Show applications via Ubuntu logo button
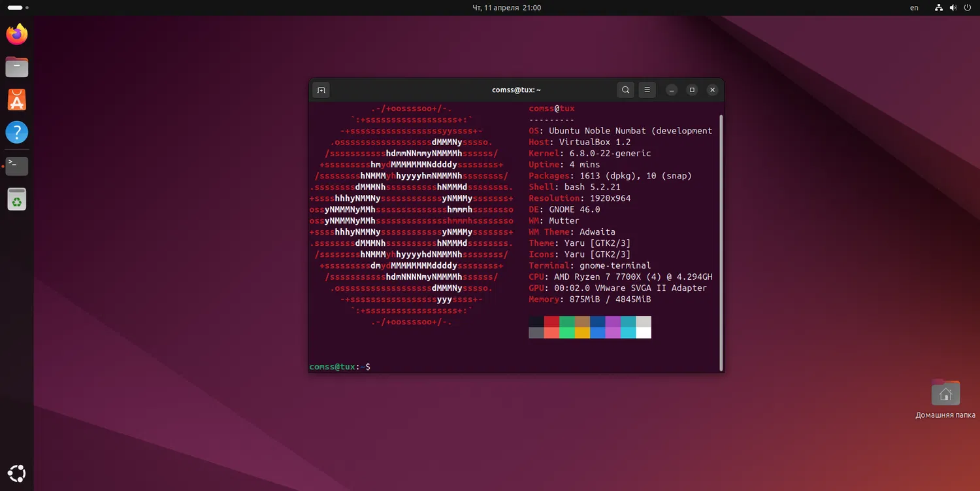The width and height of the screenshot is (980, 491). click(17, 473)
